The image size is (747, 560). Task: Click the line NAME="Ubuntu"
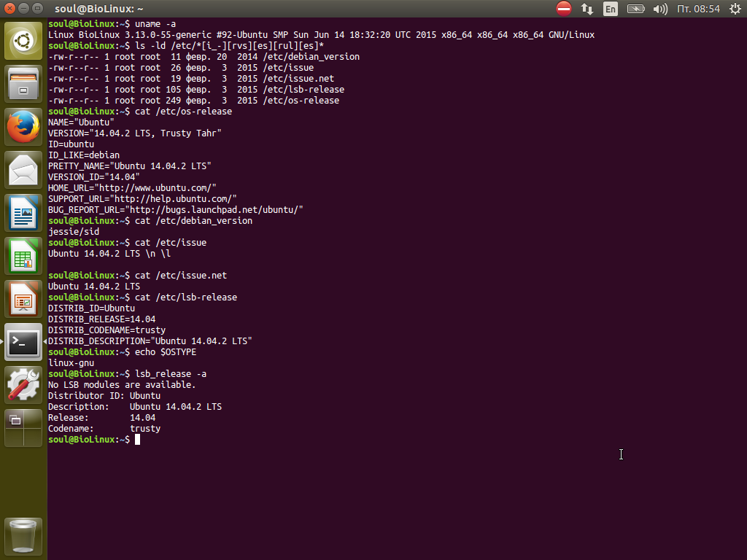click(x=81, y=122)
